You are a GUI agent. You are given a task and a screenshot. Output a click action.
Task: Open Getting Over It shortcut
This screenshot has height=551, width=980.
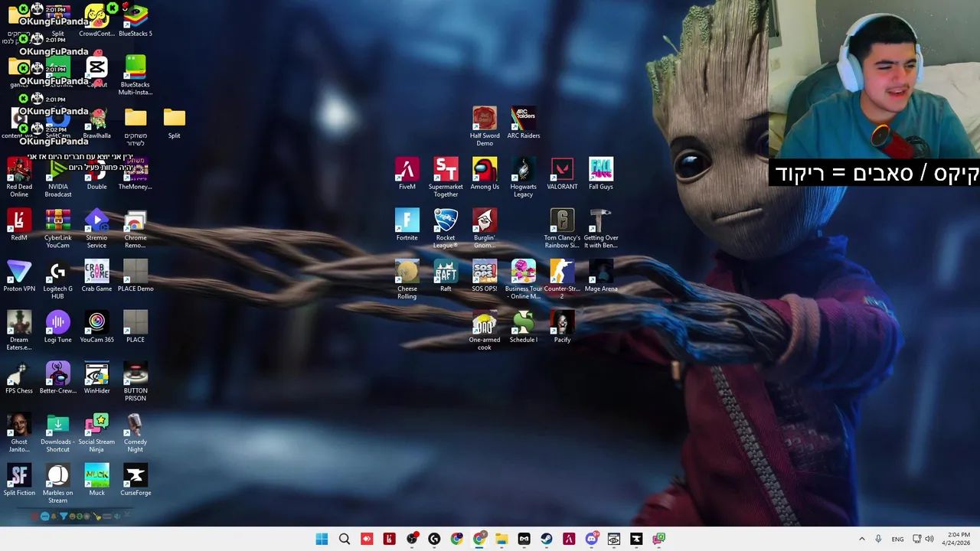tap(601, 229)
